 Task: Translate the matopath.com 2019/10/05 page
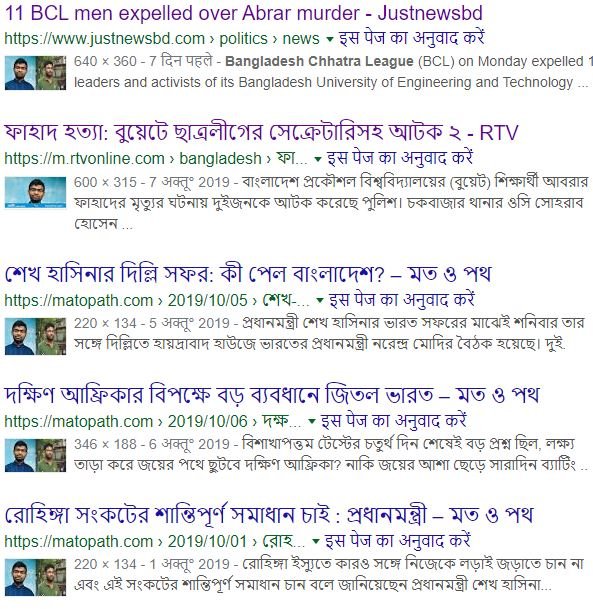402,299
